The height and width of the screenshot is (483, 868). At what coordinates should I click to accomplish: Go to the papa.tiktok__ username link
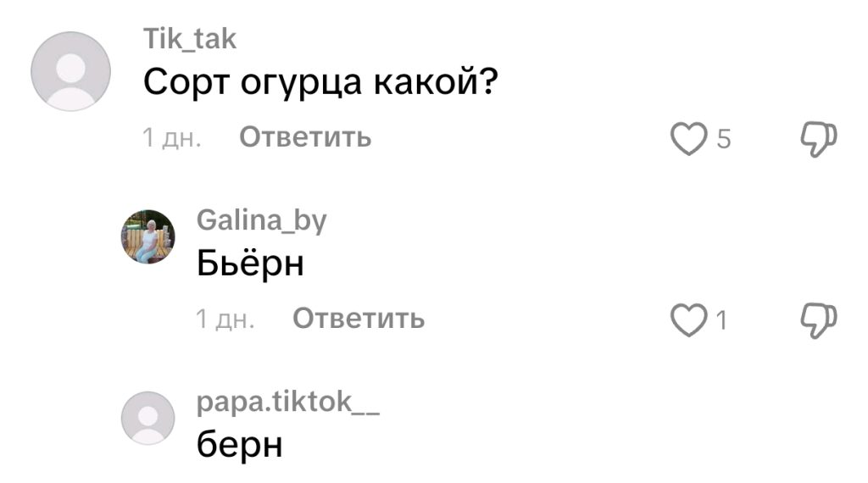(x=287, y=402)
